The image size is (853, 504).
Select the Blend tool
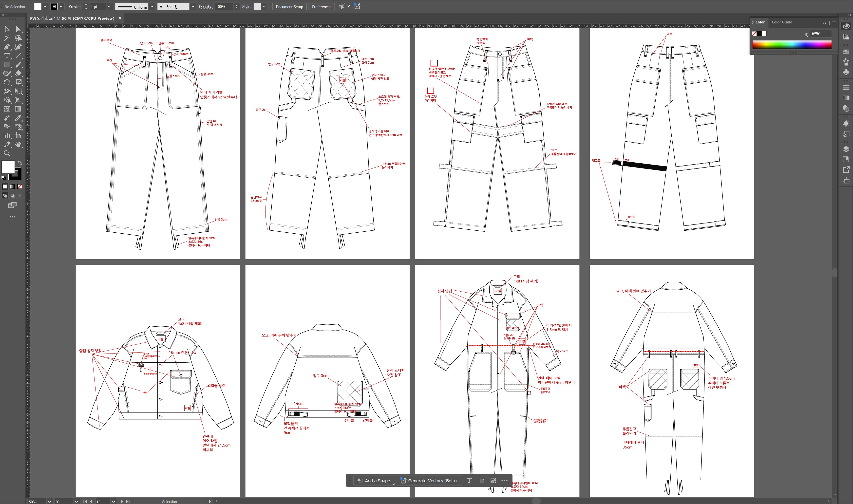[7, 127]
